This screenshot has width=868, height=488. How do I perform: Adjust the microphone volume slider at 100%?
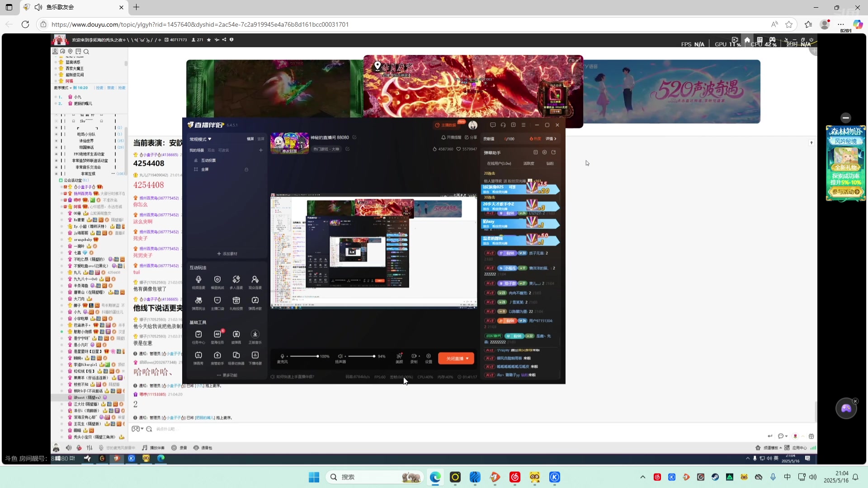(x=304, y=356)
